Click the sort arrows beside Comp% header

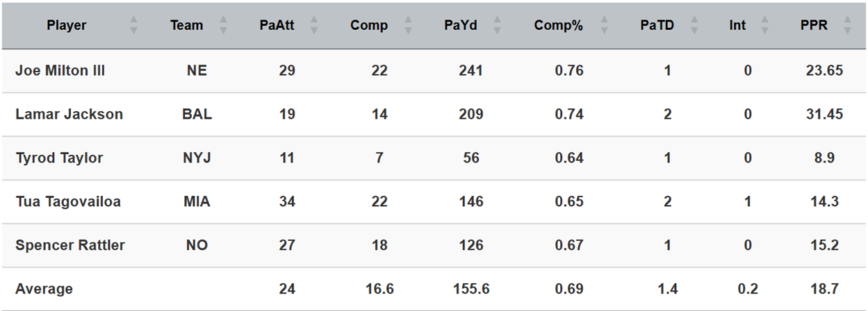pos(604,26)
